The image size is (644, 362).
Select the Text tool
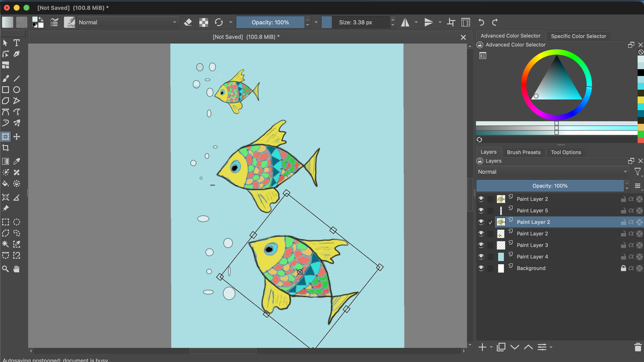16,43
